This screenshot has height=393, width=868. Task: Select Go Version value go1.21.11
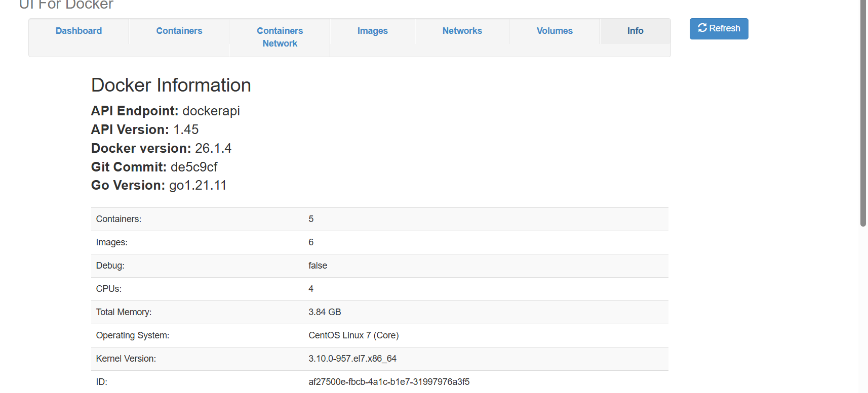[x=198, y=186]
